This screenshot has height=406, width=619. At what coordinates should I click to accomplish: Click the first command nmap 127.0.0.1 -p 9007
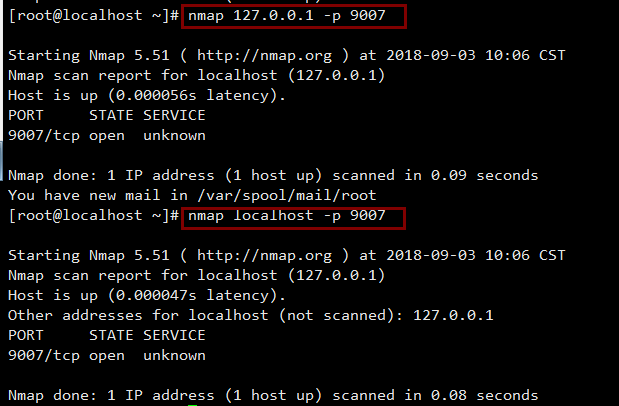pos(295,17)
